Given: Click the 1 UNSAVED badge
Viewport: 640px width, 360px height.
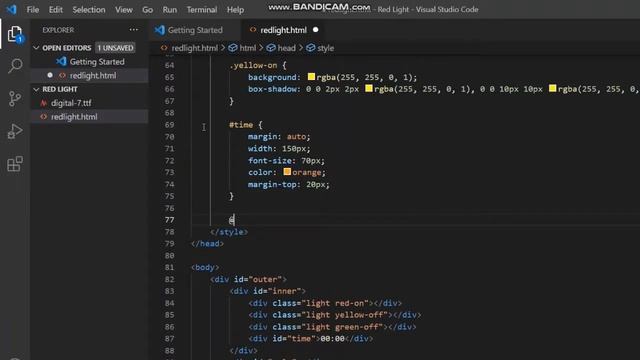Looking at the screenshot, I should [x=115, y=48].
